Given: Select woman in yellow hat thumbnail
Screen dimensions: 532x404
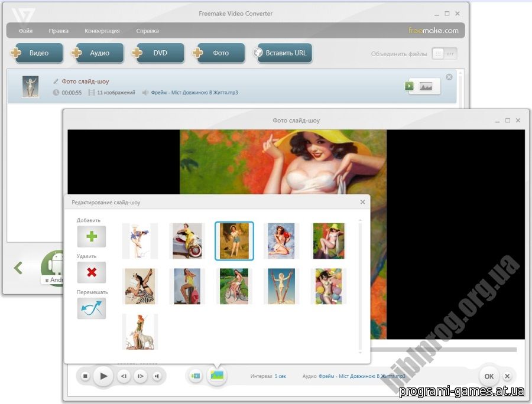Looking at the screenshot, I should [x=329, y=241].
